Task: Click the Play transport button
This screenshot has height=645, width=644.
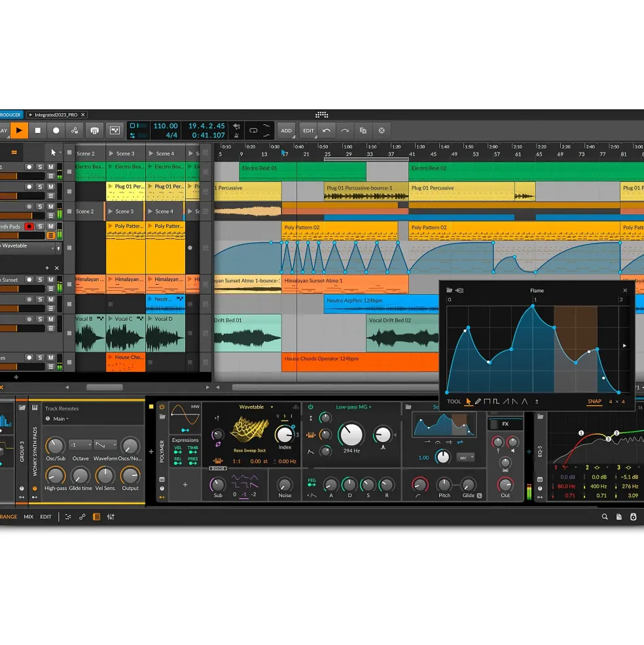Action: point(19,131)
